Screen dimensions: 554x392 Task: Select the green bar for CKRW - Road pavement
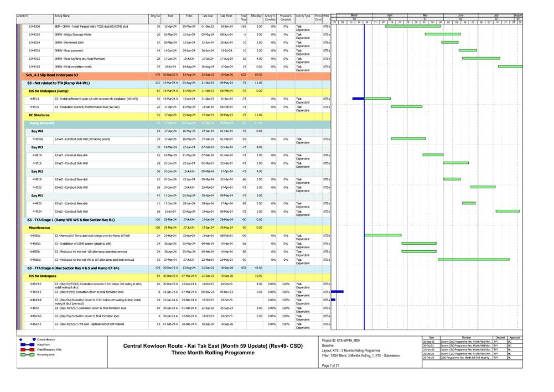pos(468,49)
